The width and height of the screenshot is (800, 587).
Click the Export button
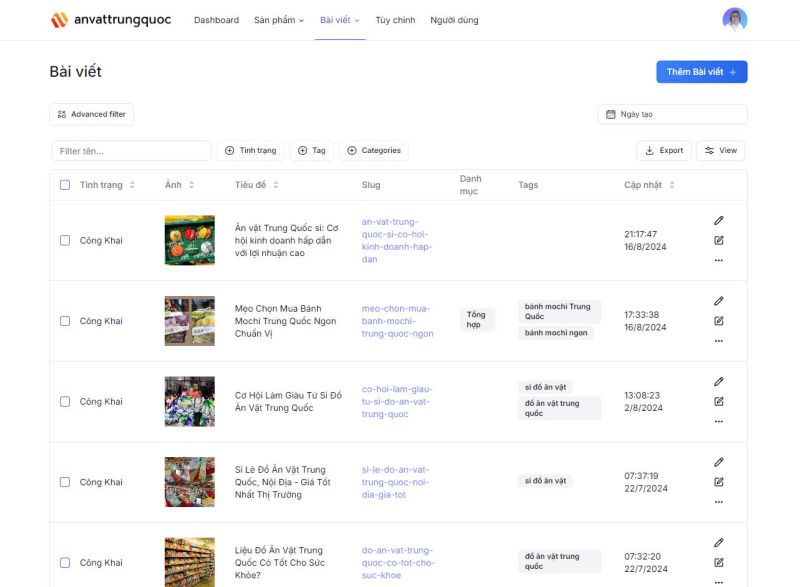pyautogui.click(x=663, y=151)
